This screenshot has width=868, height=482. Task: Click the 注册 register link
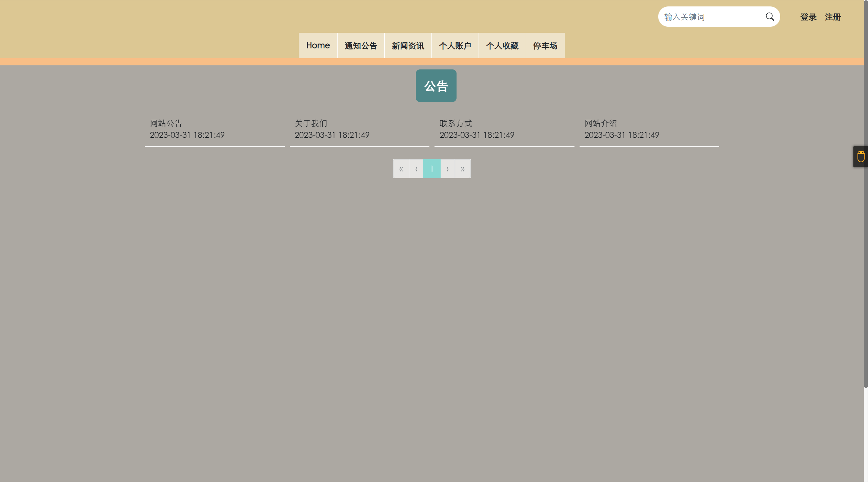point(833,17)
